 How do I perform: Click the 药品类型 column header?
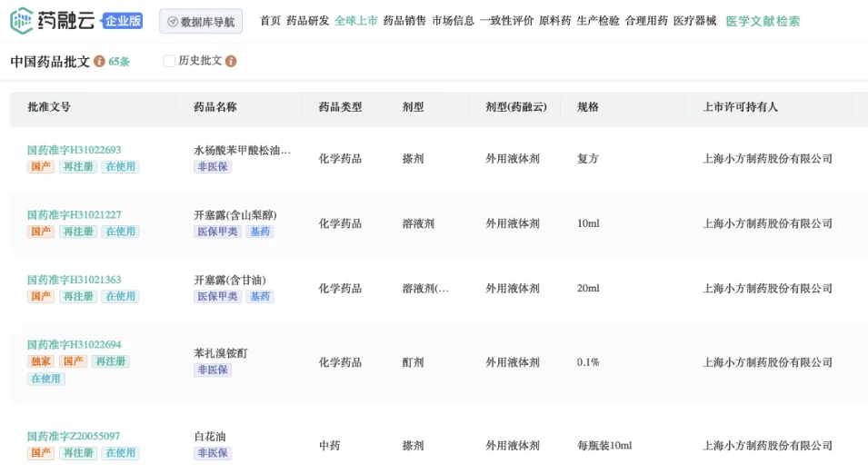click(x=340, y=107)
